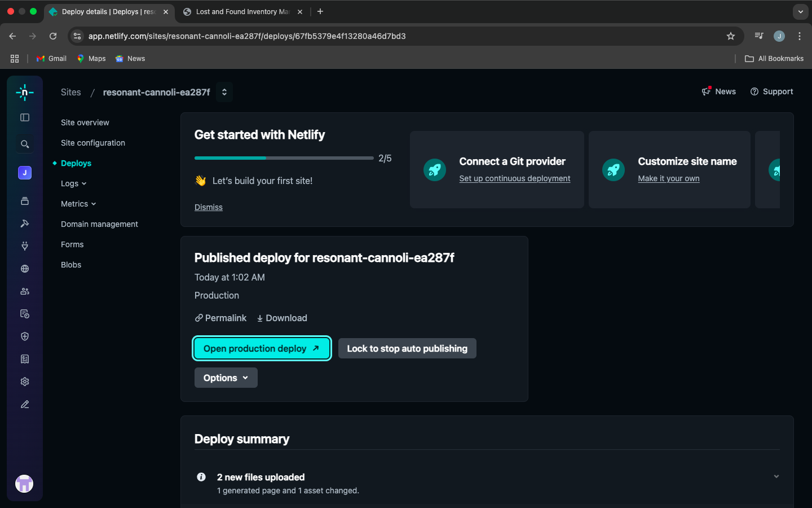This screenshot has width=812, height=508.
Task: Switch to Lost and Found Inventory tab
Action: point(242,11)
